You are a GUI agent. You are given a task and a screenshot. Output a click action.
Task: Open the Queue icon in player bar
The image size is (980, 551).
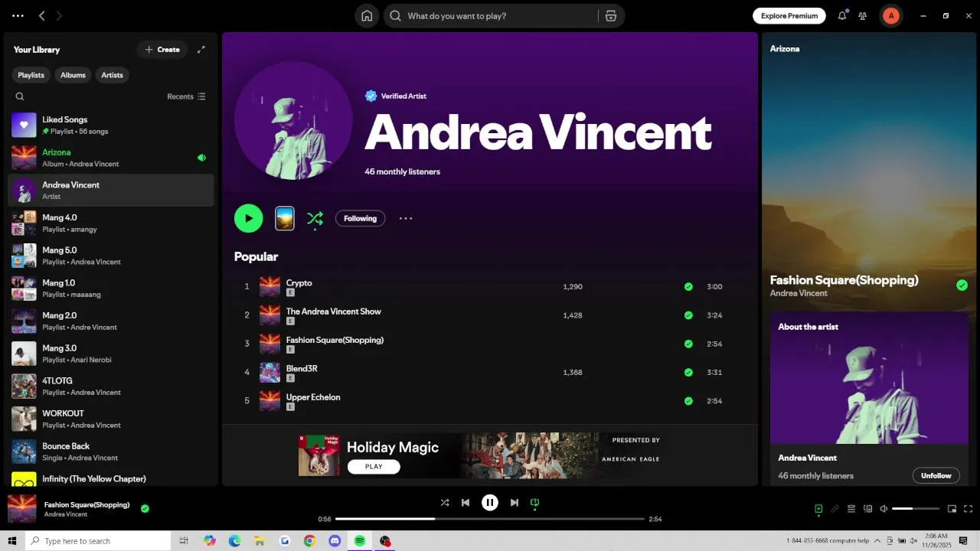pyautogui.click(x=851, y=509)
